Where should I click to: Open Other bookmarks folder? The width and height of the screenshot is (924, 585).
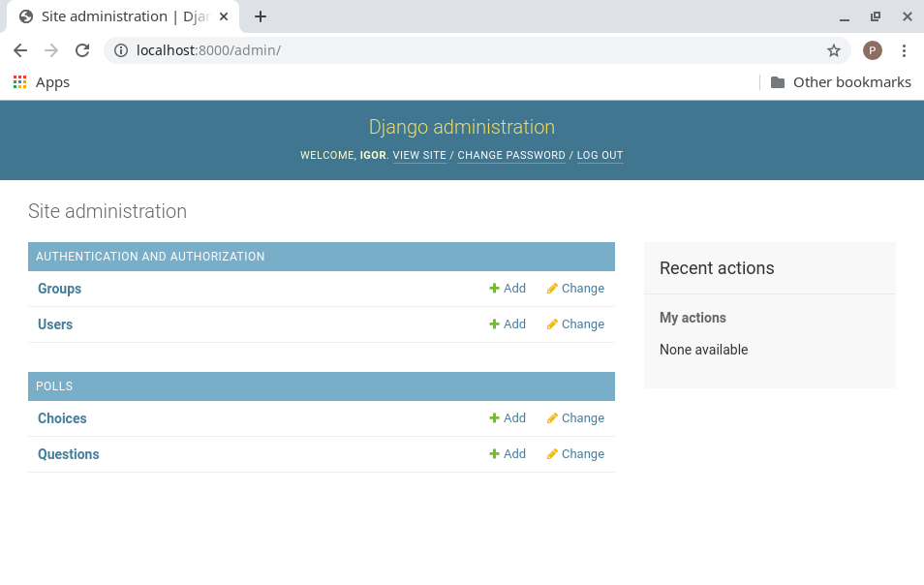(841, 82)
